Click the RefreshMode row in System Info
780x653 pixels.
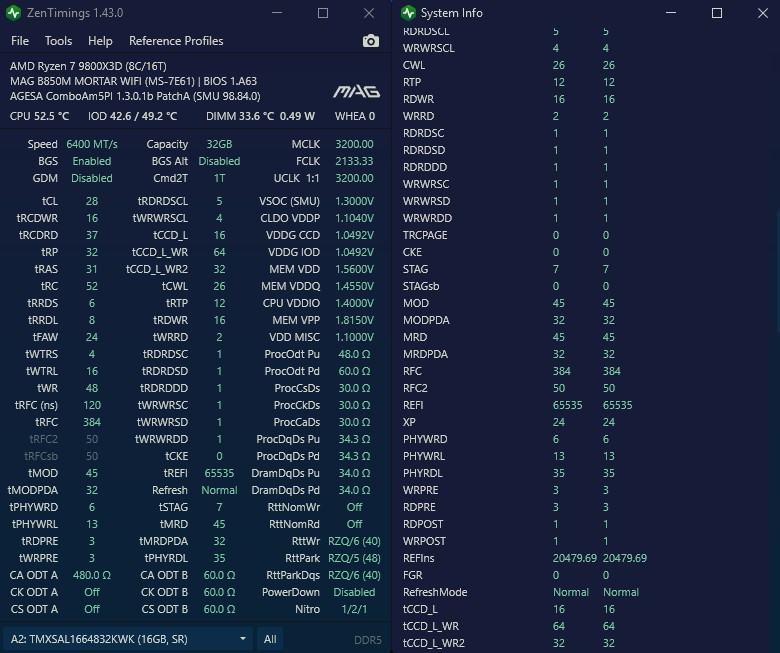pos(521,592)
